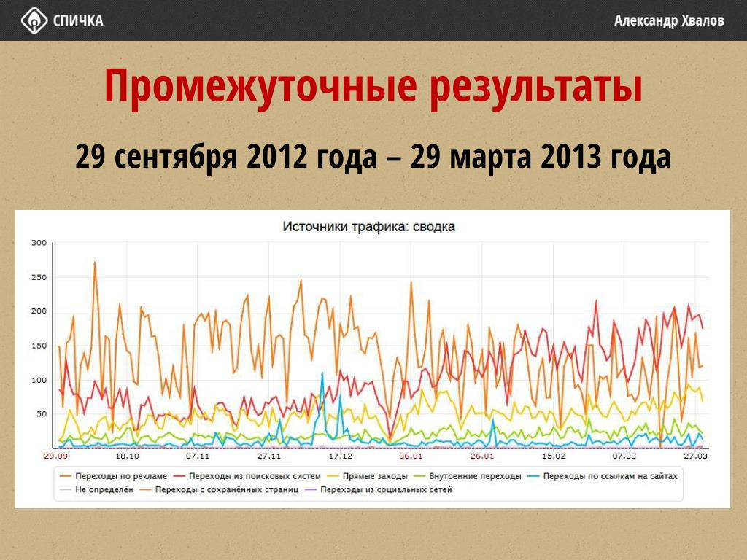The width and height of the screenshot is (747, 560).
Task: Click x-axis date label 07.03
Action: [x=624, y=456]
